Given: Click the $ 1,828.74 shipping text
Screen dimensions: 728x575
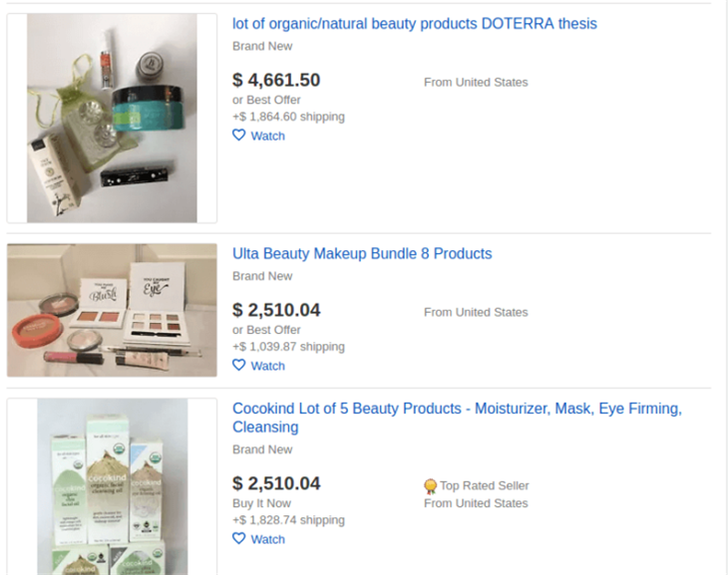Looking at the screenshot, I should [x=288, y=520].
